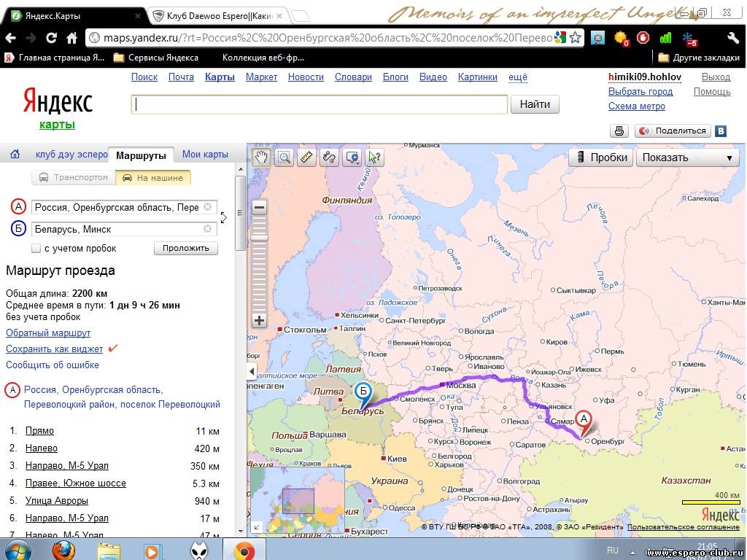Swap route points A and Б

coord(224,217)
